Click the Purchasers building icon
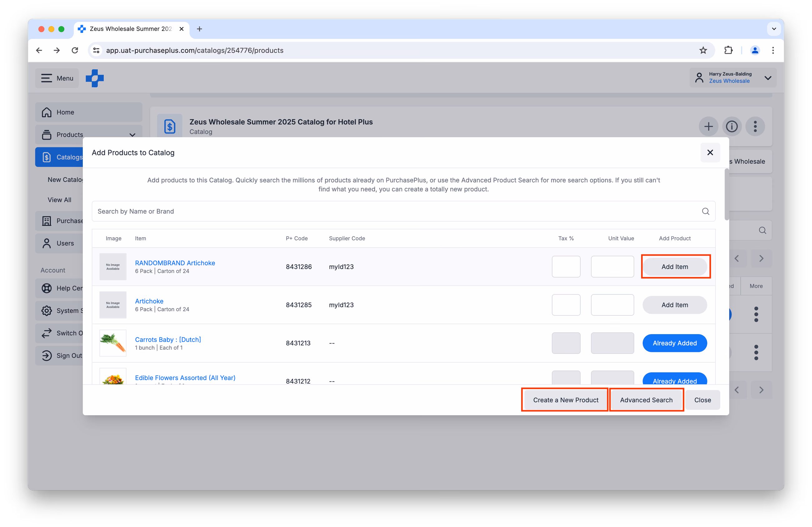This screenshot has height=527, width=812. pos(47,221)
